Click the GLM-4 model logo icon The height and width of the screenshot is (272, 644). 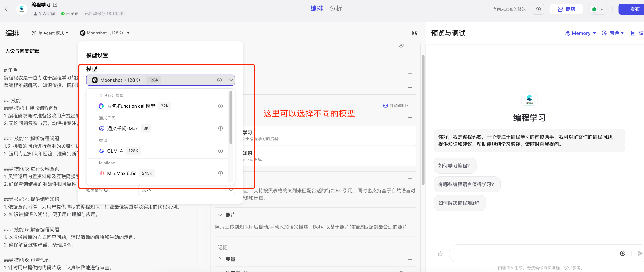[101, 151]
